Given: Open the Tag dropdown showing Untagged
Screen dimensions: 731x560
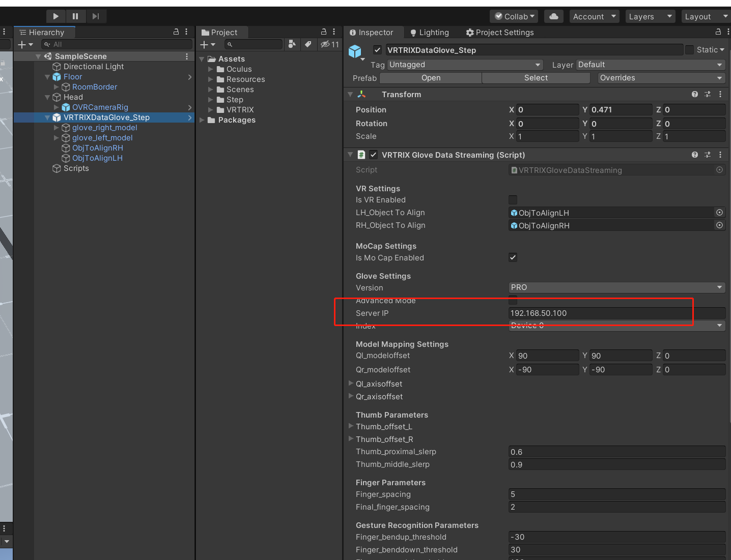Looking at the screenshot, I should 465,65.
